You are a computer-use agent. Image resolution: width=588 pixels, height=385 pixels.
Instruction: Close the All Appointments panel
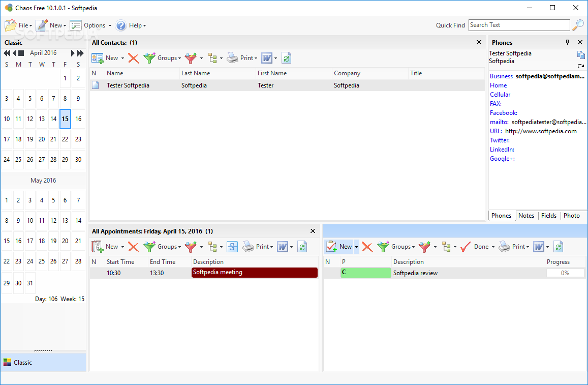pos(313,231)
